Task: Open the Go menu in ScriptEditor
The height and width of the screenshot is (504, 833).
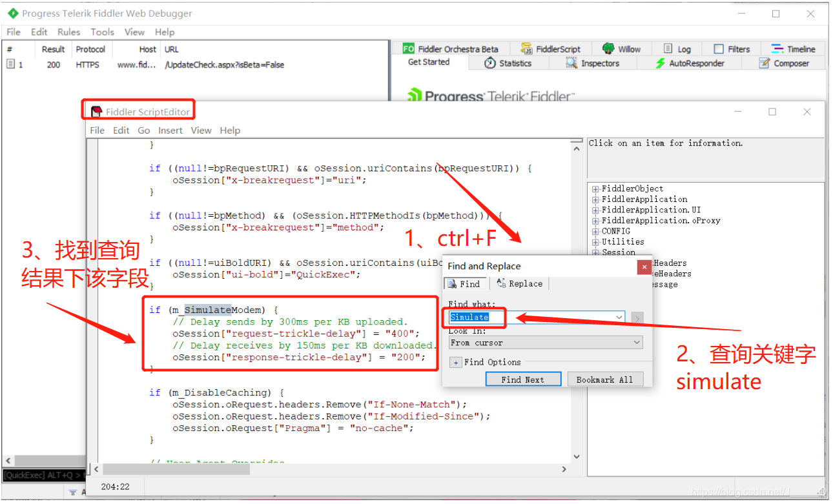Action: click(143, 130)
